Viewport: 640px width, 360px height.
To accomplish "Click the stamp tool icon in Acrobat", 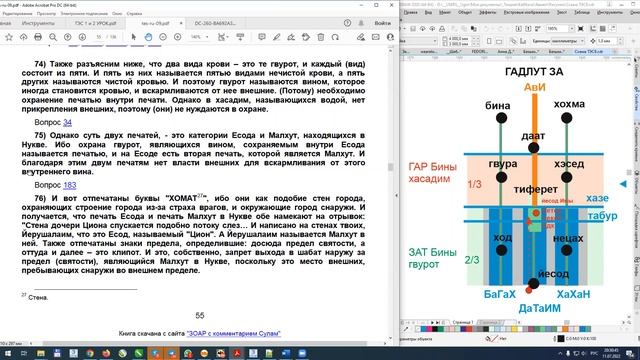I will (x=306, y=37).
